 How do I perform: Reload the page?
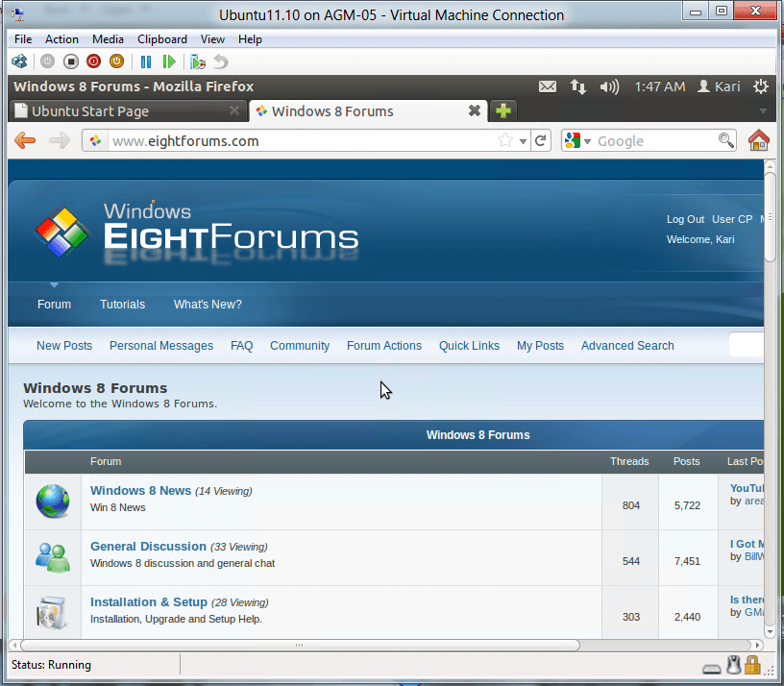pos(541,140)
